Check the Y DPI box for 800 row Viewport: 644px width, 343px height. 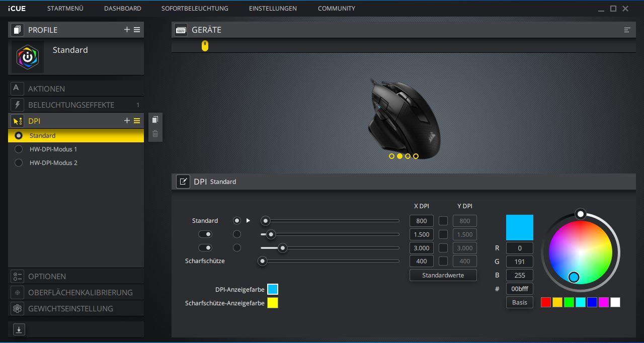(x=443, y=220)
